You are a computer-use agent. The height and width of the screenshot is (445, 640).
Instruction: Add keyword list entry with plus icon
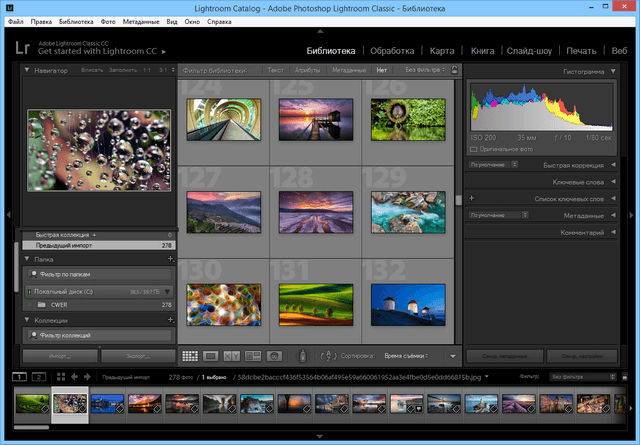pos(471,199)
